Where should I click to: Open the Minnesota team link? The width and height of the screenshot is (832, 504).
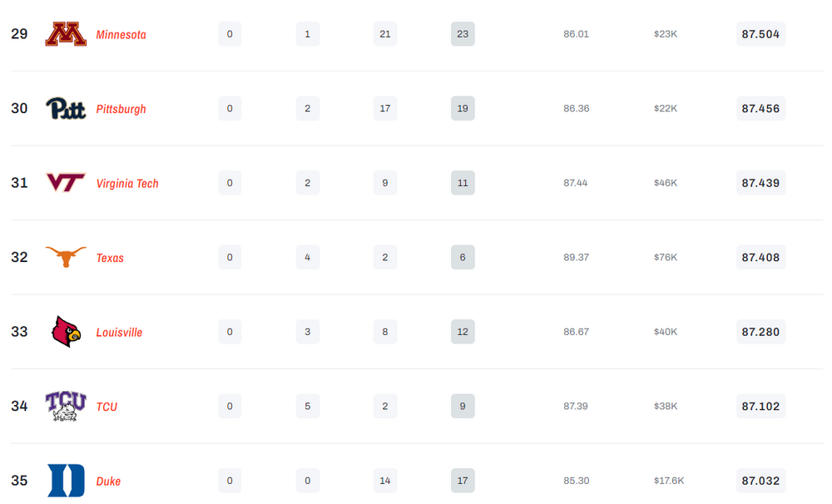coord(121,34)
